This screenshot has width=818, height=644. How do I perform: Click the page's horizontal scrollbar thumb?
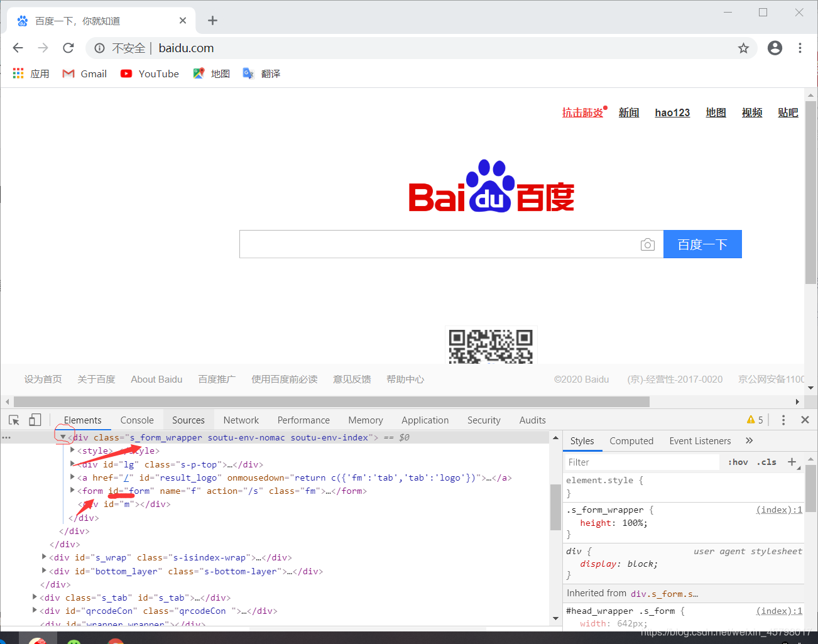[x=332, y=401]
